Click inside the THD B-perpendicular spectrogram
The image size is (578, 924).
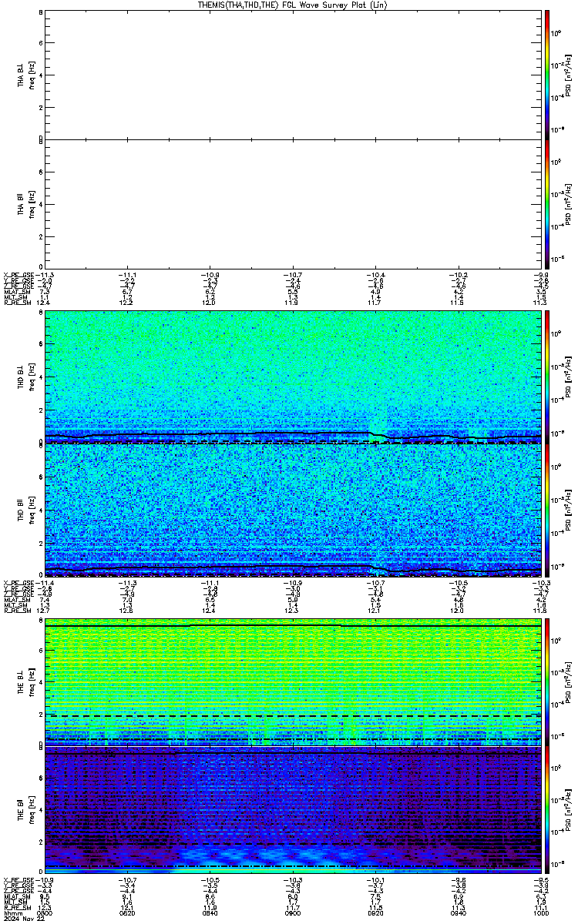click(x=293, y=377)
